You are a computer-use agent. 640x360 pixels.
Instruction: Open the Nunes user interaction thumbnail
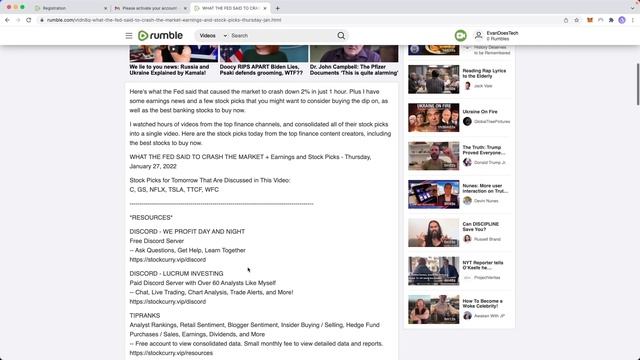pos(433,194)
